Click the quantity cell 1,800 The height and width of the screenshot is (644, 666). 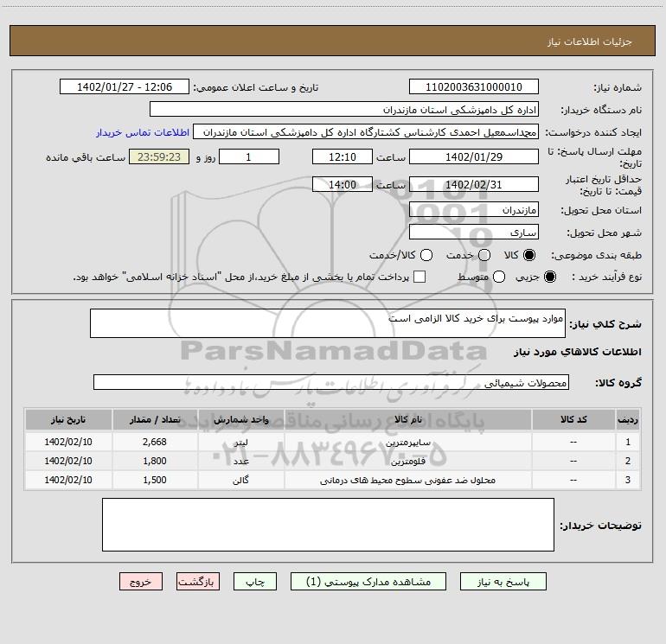pyautogui.click(x=155, y=461)
